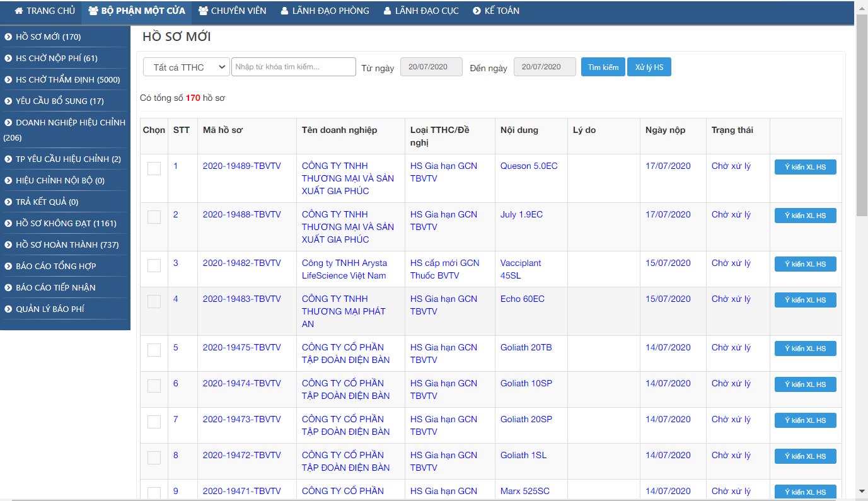Open the Đến ngày date picker
Screen dimensions: 868x501
click(545, 67)
